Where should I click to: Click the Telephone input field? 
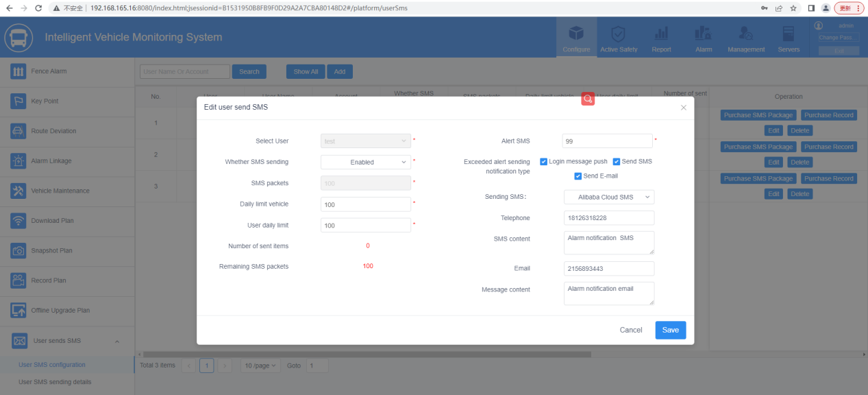click(609, 217)
